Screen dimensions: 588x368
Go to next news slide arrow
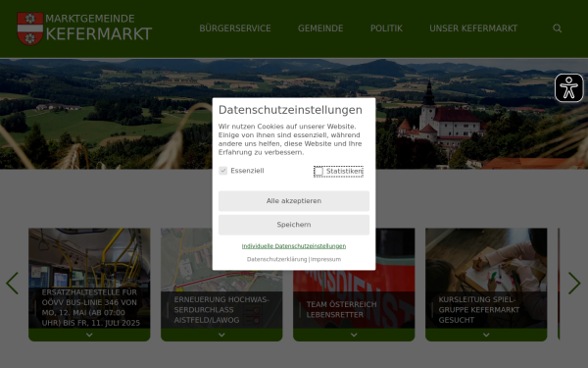(x=574, y=284)
